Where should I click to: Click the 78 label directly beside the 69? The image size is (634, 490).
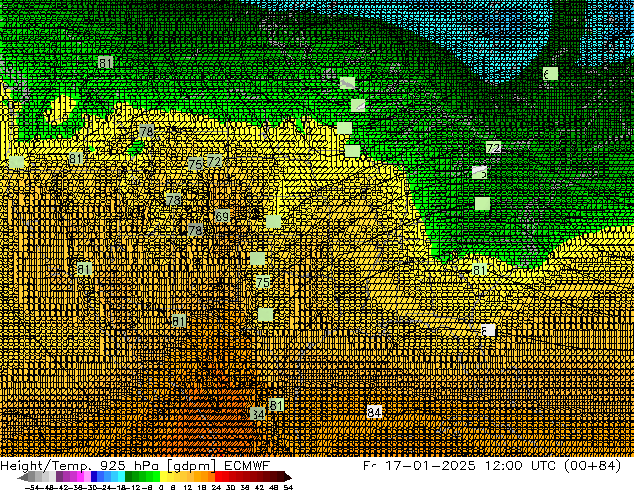(195, 230)
